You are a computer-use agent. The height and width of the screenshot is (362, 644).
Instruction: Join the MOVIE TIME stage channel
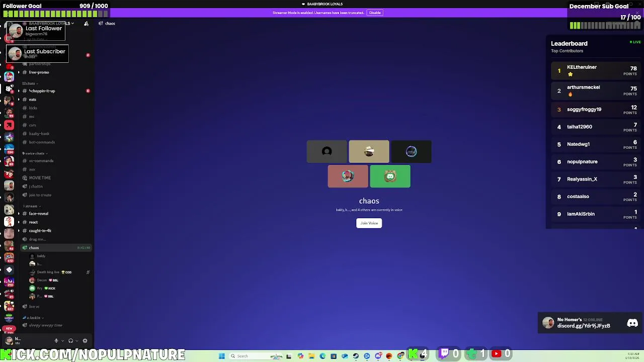pos(40,178)
